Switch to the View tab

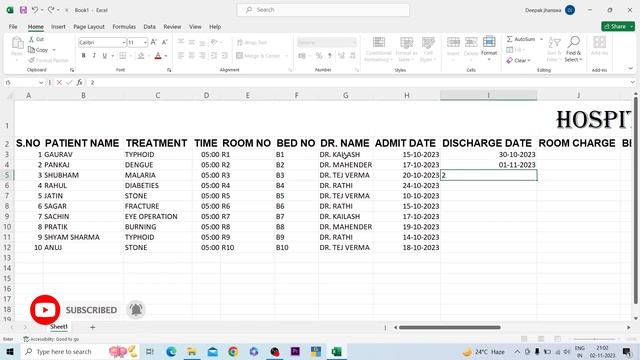tap(195, 27)
